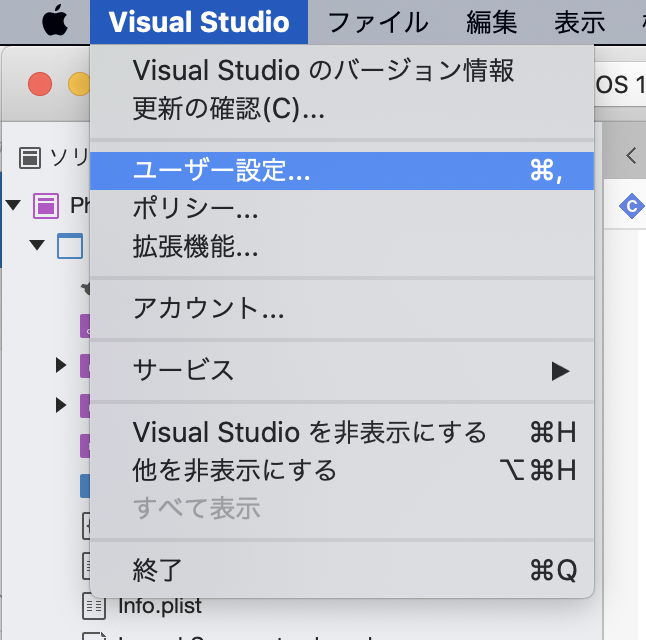Image resolution: width=646 pixels, height=640 pixels.
Task: Choose アカウント... menu item
Action: [342, 308]
